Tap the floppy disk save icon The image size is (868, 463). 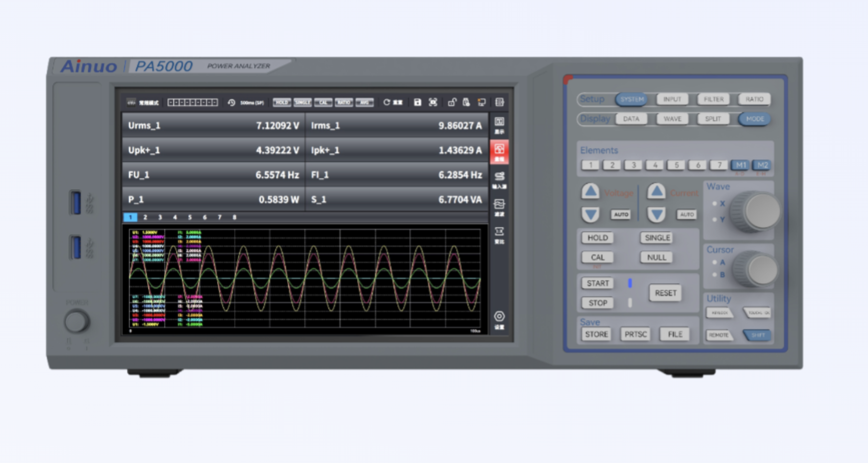click(417, 102)
